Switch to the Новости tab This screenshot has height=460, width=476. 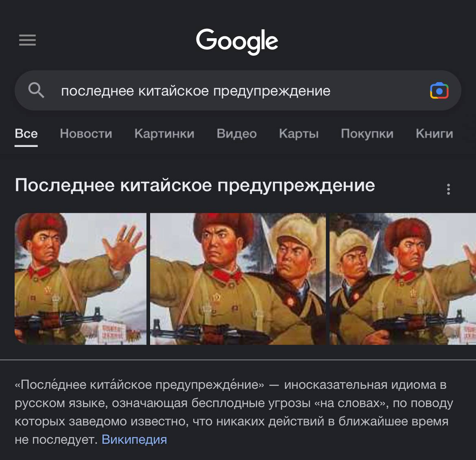[x=86, y=134]
